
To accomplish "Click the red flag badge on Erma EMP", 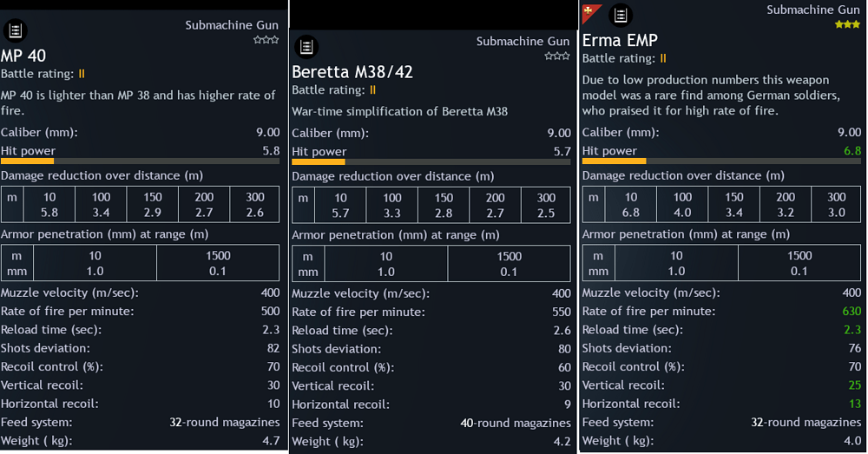I will tap(590, 13).
